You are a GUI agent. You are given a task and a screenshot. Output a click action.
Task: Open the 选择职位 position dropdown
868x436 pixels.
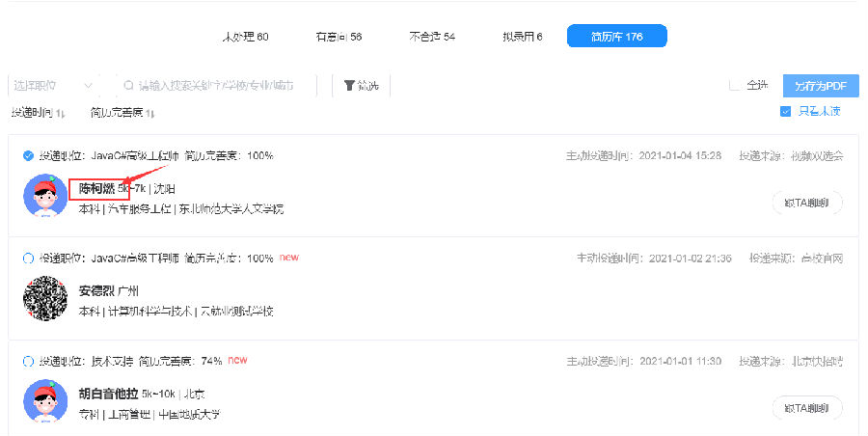(x=54, y=85)
